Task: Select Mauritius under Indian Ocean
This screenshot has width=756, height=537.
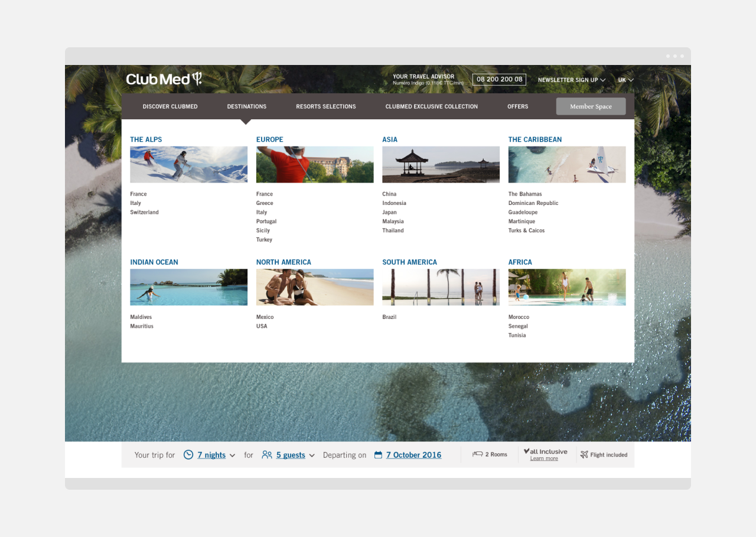Action: [142, 326]
